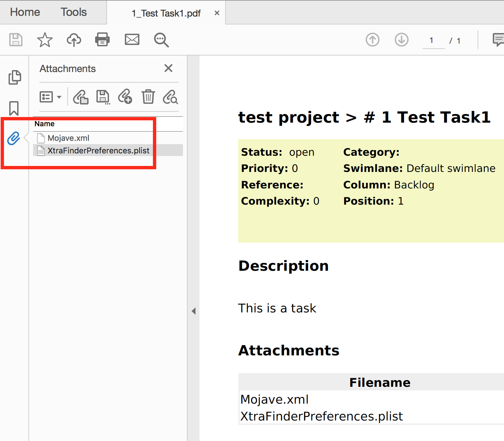The image size is (504, 441).
Task: Go to the next page
Action: pyautogui.click(x=401, y=40)
